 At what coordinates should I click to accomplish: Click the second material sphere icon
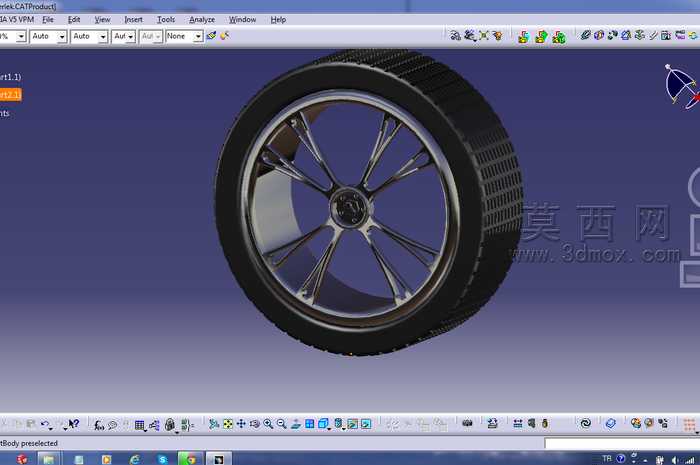[x=649, y=423]
